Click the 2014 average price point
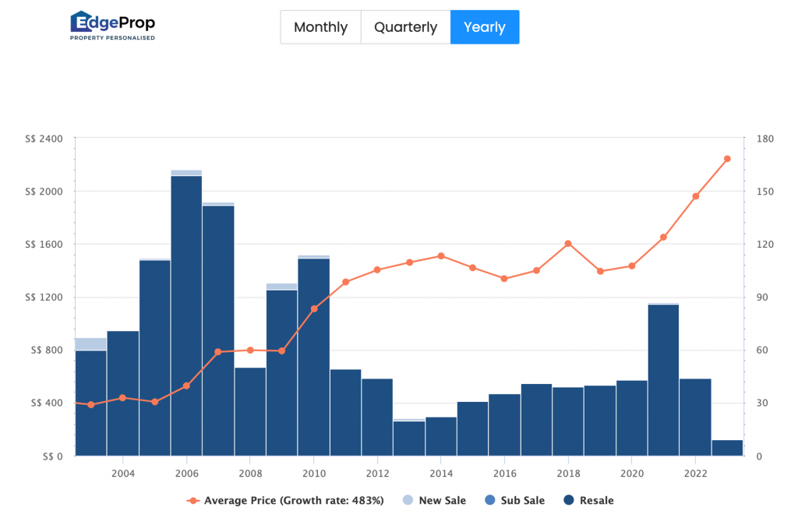798x532 pixels. point(441,255)
